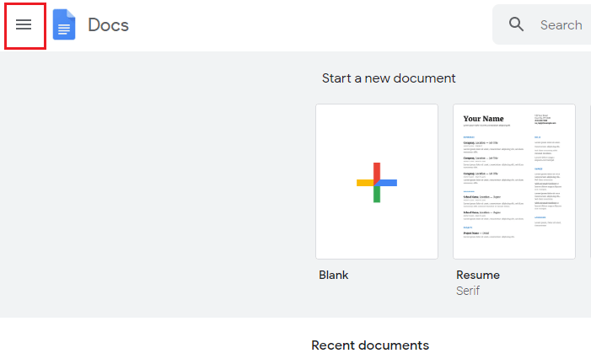Image resolution: width=591 pixels, height=364 pixels.
Task: Click the yellow left arm of the plus
Action: click(364, 183)
